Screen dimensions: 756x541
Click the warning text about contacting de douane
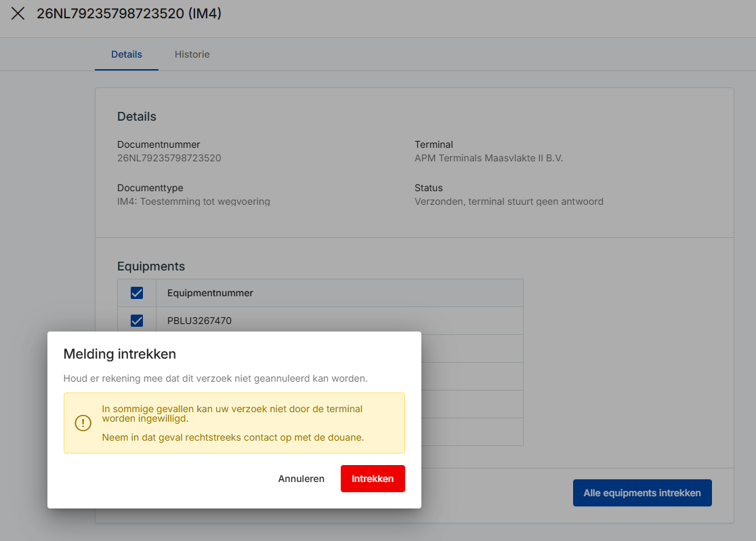pyautogui.click(x=233, y=438)
